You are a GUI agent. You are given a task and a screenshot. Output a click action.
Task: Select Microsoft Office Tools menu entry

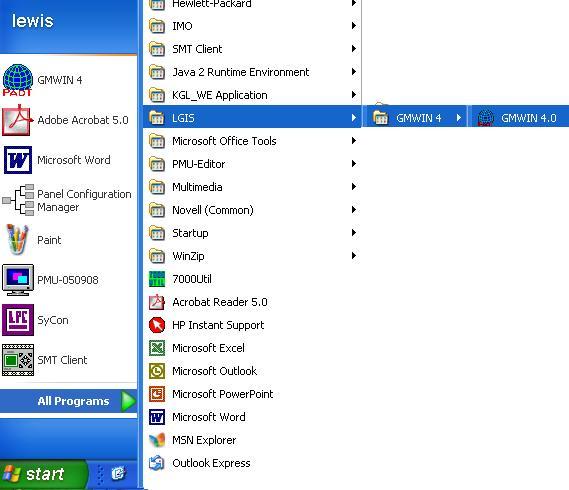[x=252, y=141]
